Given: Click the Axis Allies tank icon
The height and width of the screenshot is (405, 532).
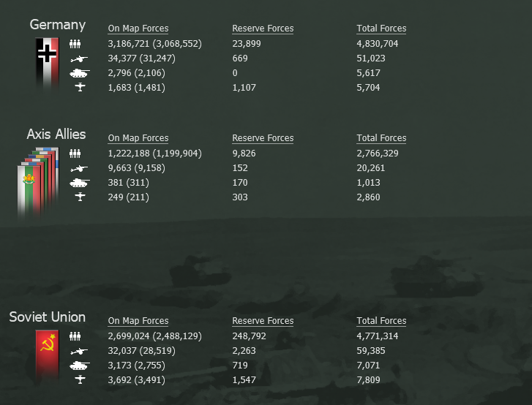Looking at the screenshot, I should pos(79,183).
